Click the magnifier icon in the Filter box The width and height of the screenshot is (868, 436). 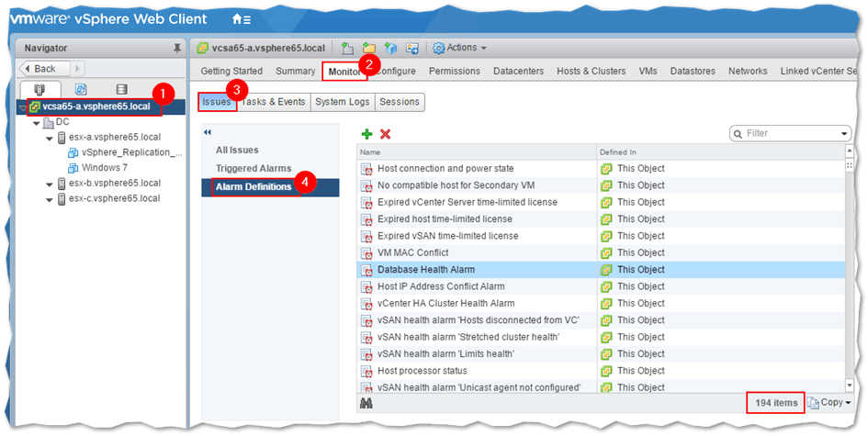tap(738, 134)
